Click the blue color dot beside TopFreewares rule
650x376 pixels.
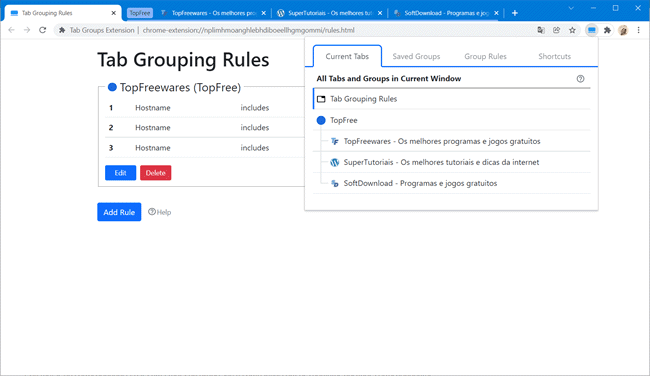pyautogui.click(x=112, y=87)
